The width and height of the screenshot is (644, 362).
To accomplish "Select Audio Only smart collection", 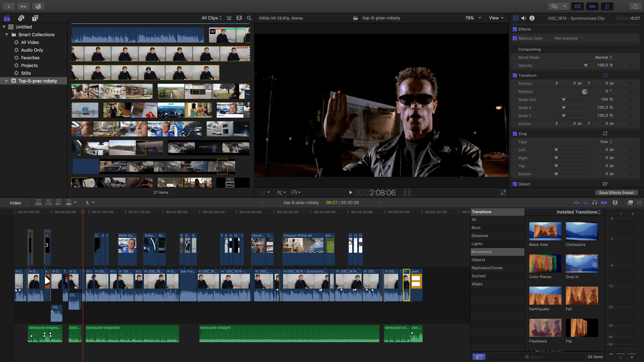I will [32, 50].
